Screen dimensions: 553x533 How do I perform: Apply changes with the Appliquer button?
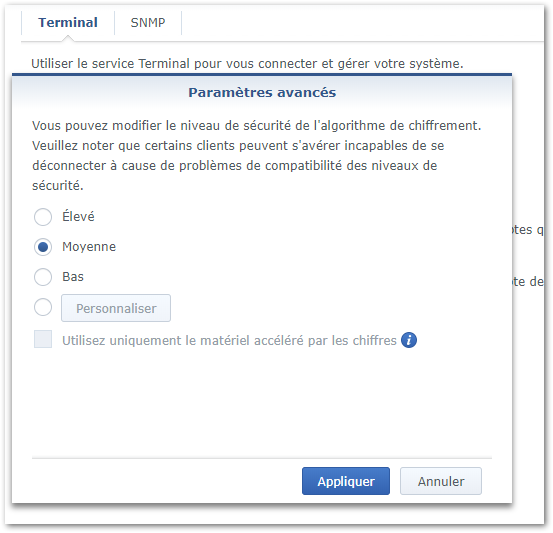(346, 481)
